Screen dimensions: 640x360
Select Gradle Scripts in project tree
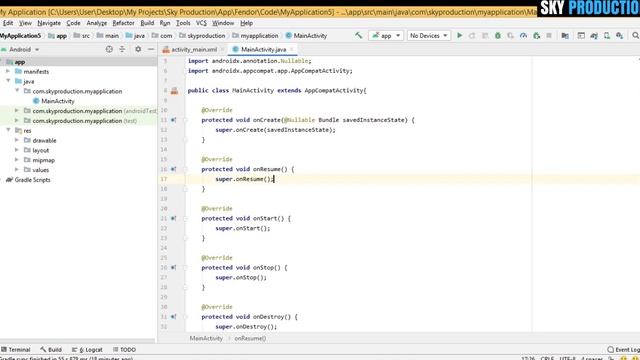(32, 180)
